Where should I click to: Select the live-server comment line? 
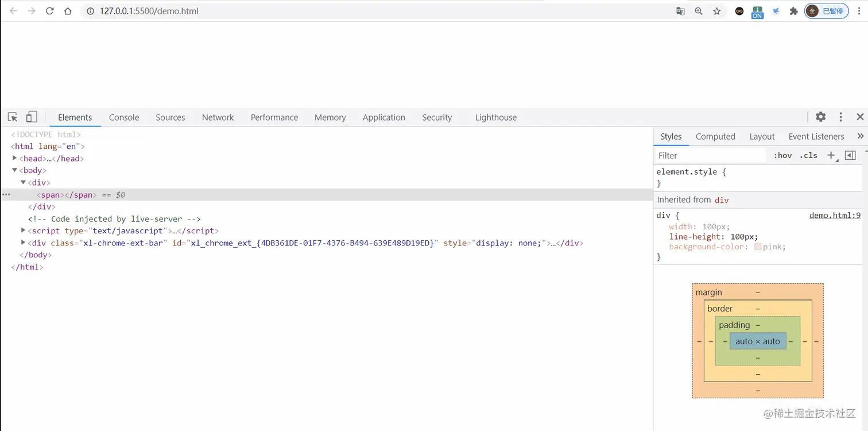click(x=114, y=218)
